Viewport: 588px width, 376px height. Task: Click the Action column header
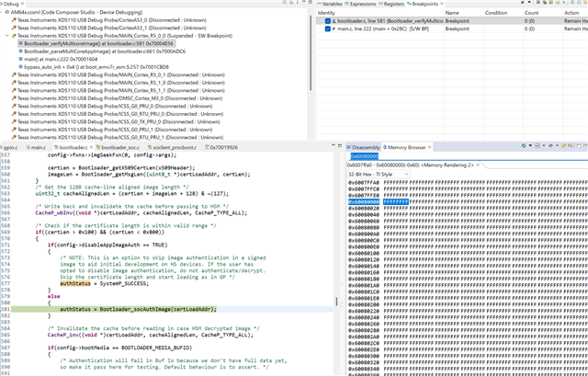(x=574, y=13)
